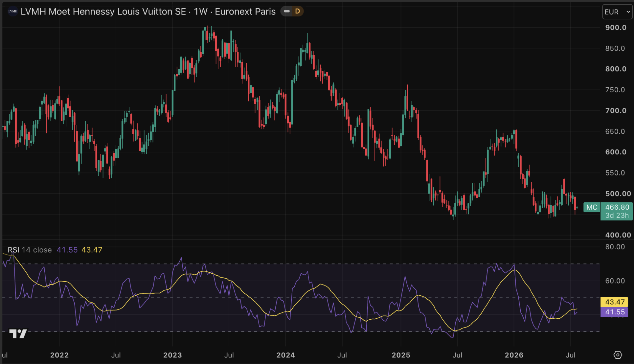Click the Jul label after 2026
Viewport: 634px width, 364px height.
pos(571,355)
